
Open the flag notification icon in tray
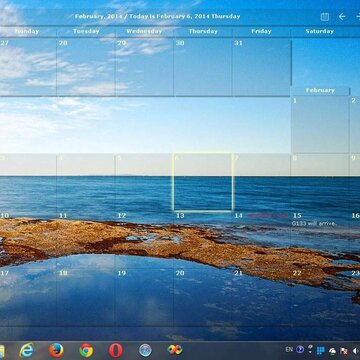[x=344, y=351]
